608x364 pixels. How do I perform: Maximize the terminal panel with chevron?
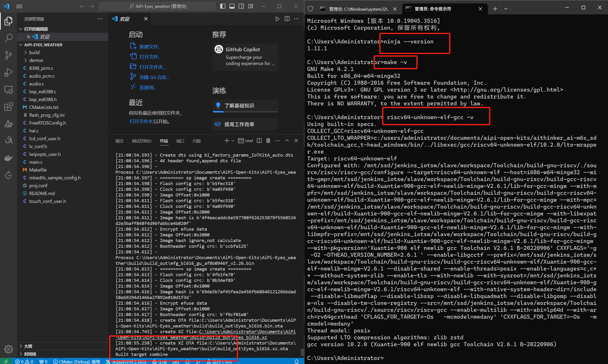287,140
